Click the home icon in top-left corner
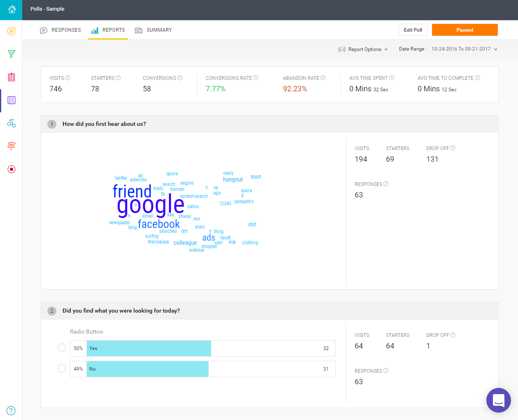 (x=12, y=9)
